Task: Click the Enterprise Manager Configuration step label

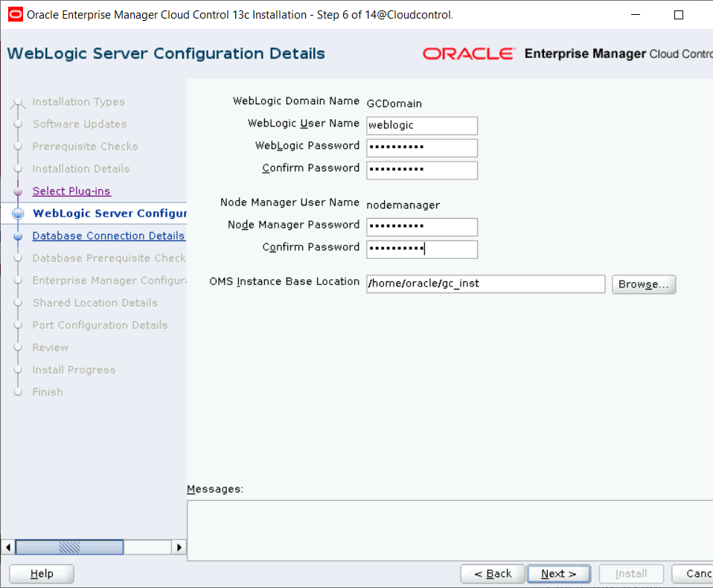Action: [x=109, y=280]
